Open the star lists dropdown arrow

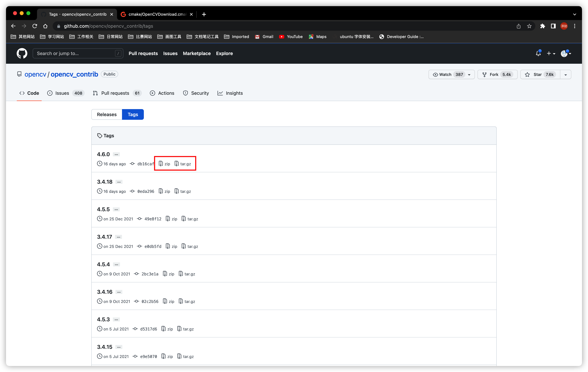565,75
